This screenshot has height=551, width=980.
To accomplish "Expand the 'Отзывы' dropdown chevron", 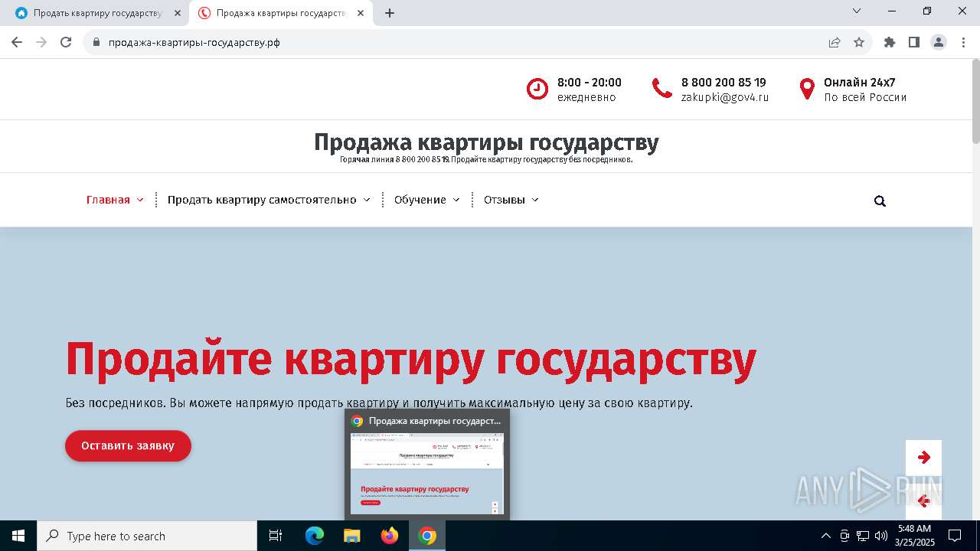I will pyautogui.click(x=535, y=200).
